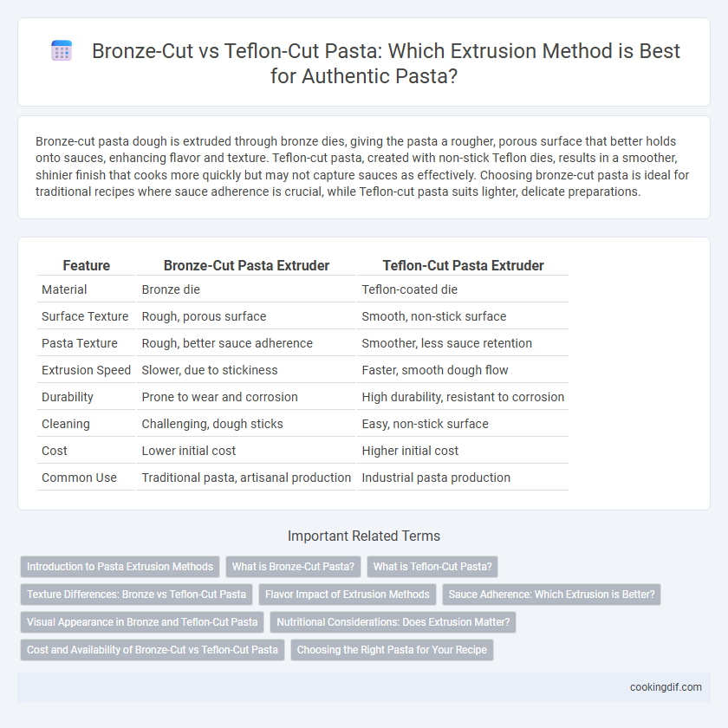Select the Extrusion Speed table row label
This screenshot has width=728, height=728.
(x=87, y=370)
